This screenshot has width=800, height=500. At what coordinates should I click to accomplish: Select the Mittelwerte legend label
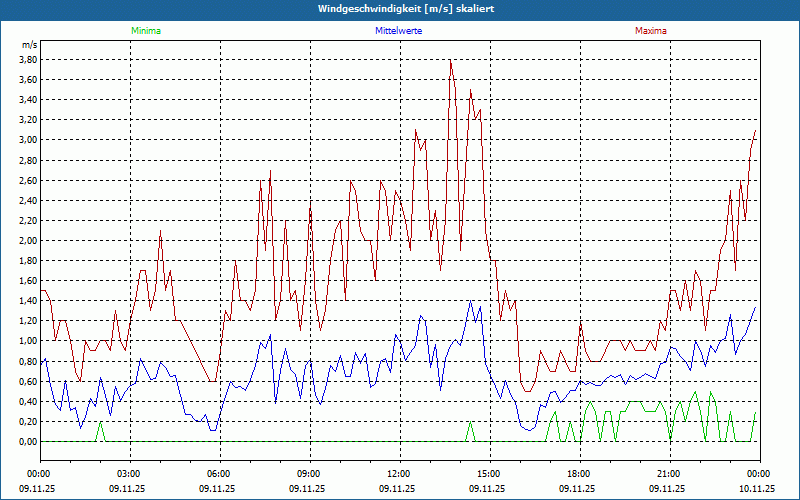point(398,31)
